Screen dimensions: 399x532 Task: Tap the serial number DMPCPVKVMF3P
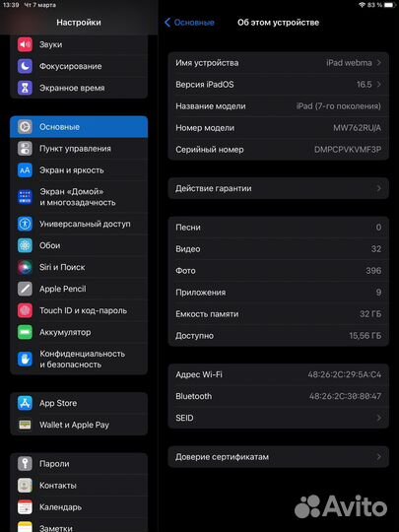pyautogui.click(x=348, y=150)
